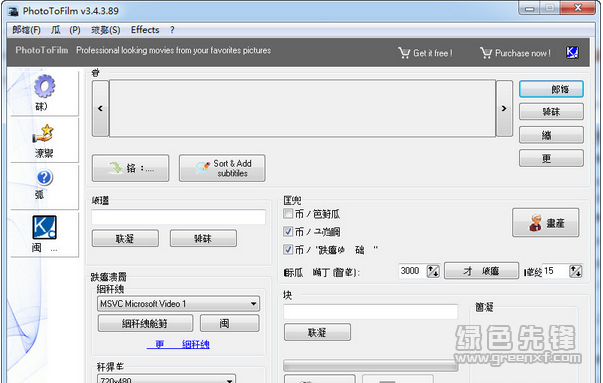Click the right arrow of picture strip

click(504, 108)
